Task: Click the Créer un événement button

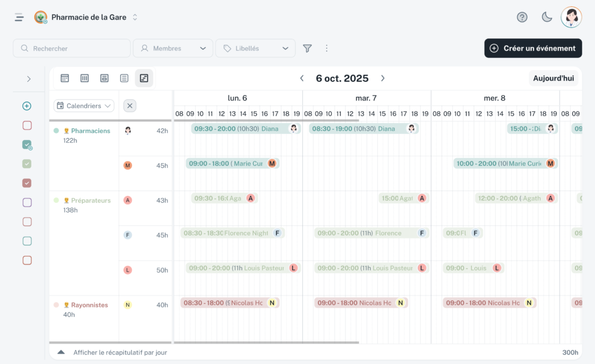Action: point(532,48)
